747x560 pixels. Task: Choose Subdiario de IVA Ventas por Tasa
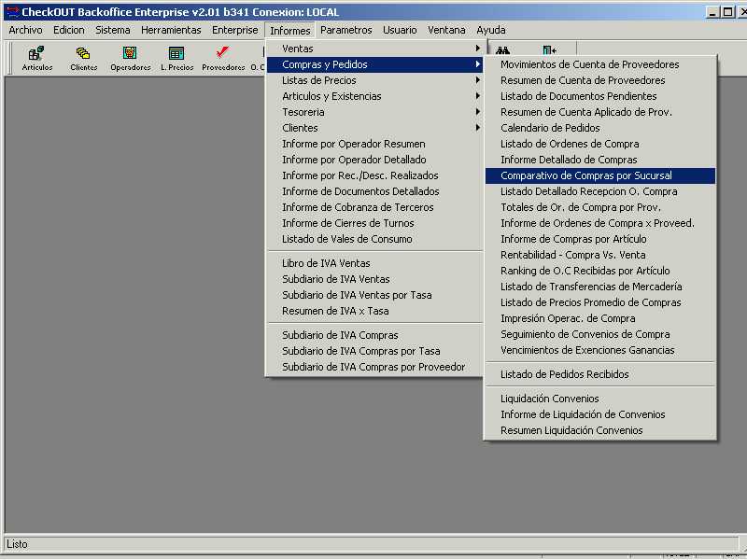[375, 295]
